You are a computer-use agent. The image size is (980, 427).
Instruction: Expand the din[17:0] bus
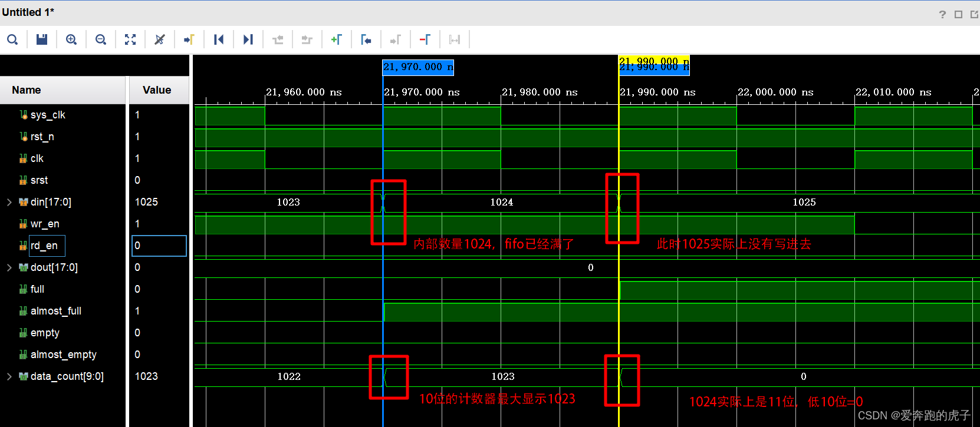[9, 202]
